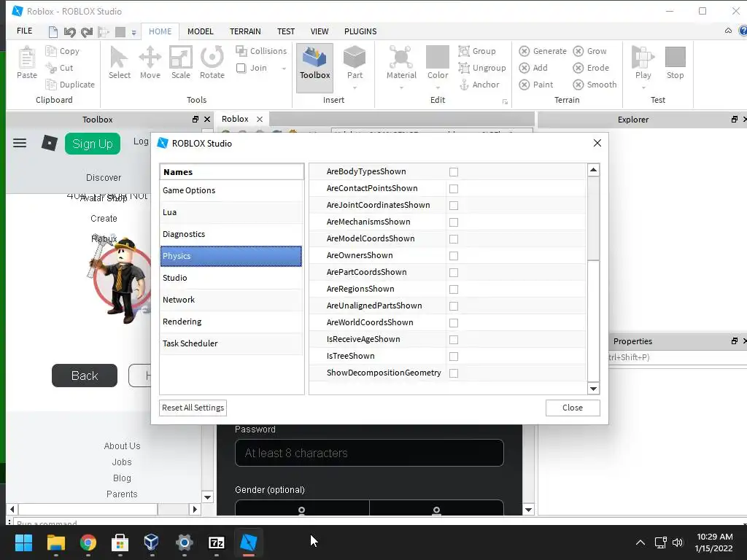Insert a new Part
This screenshot has height=560, width=747.
pos(355,58)
